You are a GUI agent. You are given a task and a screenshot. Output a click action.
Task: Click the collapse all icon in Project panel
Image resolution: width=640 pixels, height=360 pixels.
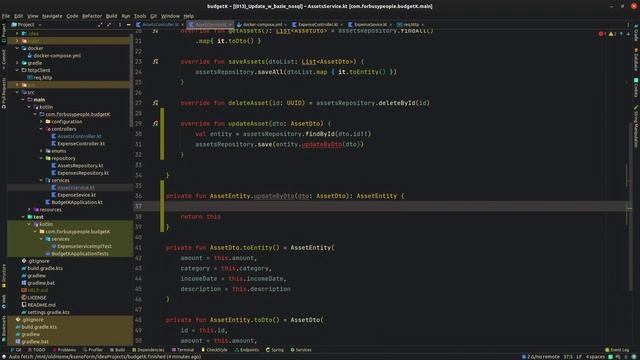point(109,25)
